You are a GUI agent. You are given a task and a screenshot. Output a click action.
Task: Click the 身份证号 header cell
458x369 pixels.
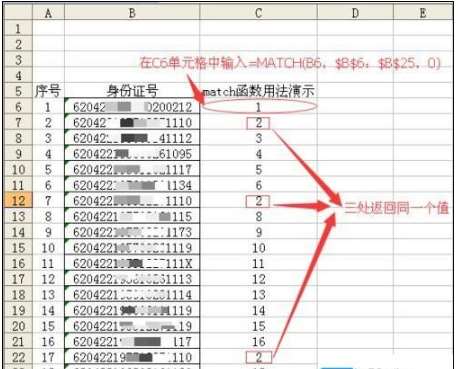tap(132, 91)
